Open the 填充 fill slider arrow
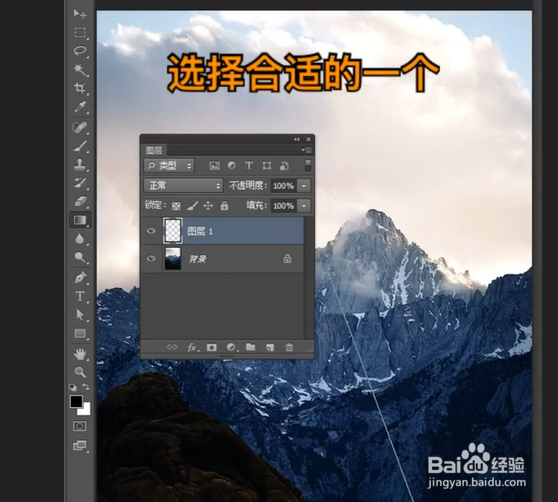558x502 pixels. [304, 206]
